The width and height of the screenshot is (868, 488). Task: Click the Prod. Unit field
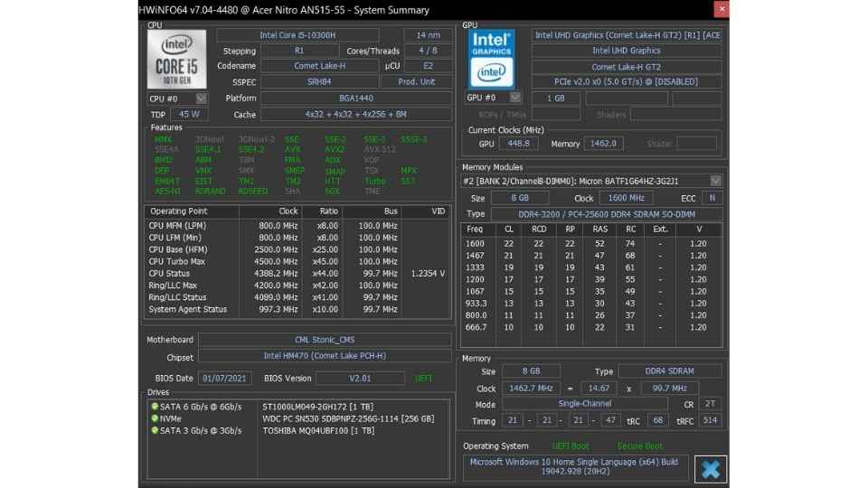(x=416, y=81)
